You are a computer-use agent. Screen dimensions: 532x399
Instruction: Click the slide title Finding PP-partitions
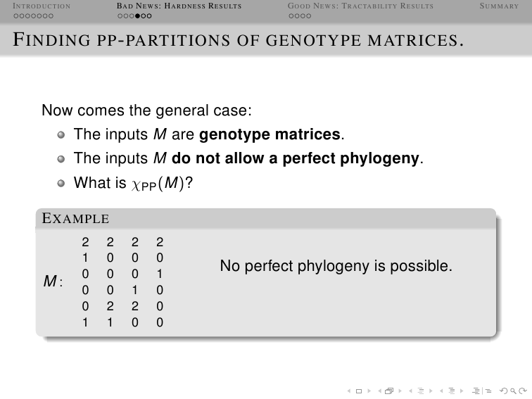point(238,39)
